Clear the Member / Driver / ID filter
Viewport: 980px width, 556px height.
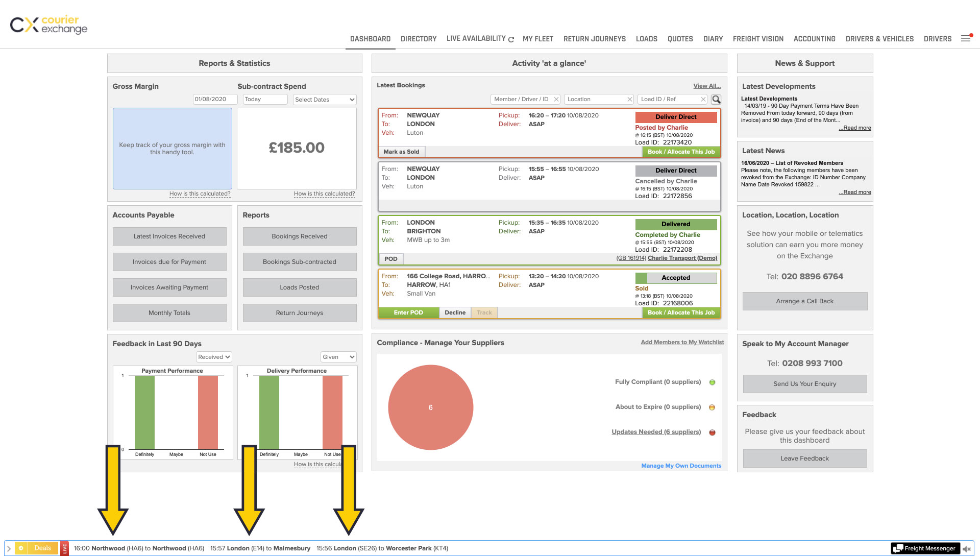coord(556,100)
